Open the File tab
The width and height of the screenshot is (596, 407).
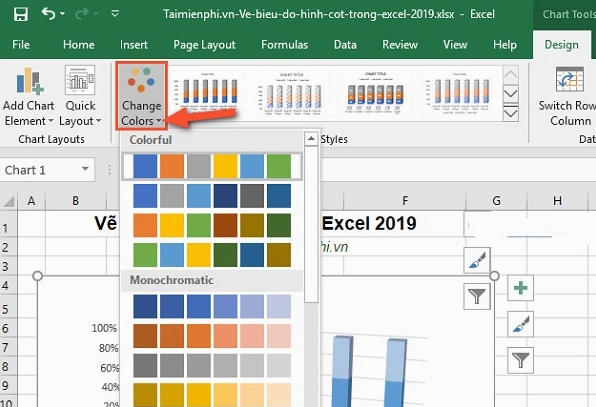pos(21,45)
